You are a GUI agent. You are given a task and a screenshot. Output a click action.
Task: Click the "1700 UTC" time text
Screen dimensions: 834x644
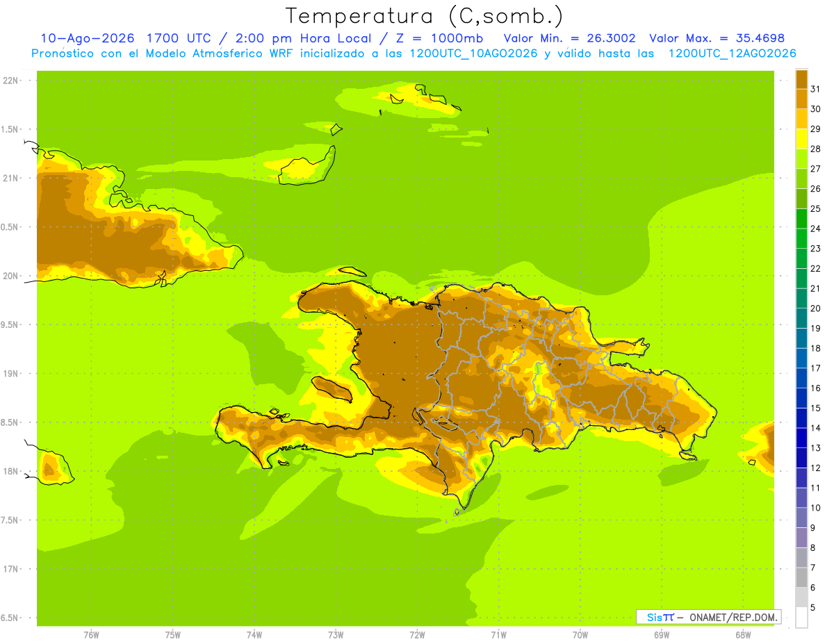pos(183,38)
